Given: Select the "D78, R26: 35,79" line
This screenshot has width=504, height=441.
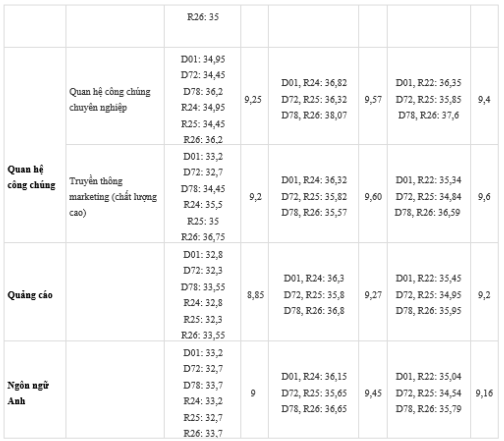Looking at the screenshot, I should 428,409.
